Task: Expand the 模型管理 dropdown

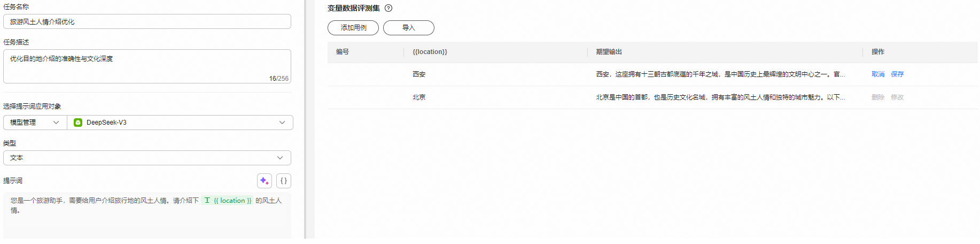Action: [x=35, y=123]
